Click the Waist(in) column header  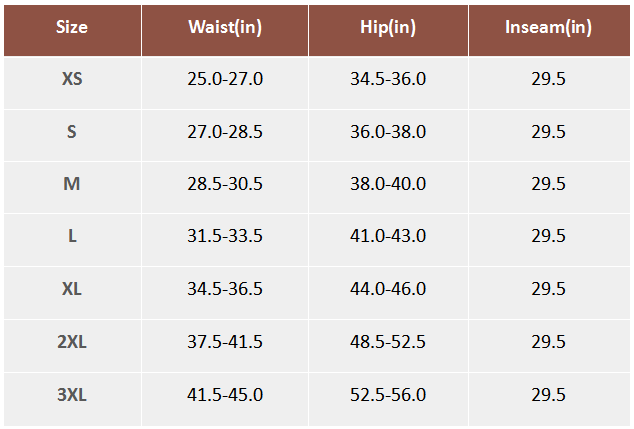point(225,27)
